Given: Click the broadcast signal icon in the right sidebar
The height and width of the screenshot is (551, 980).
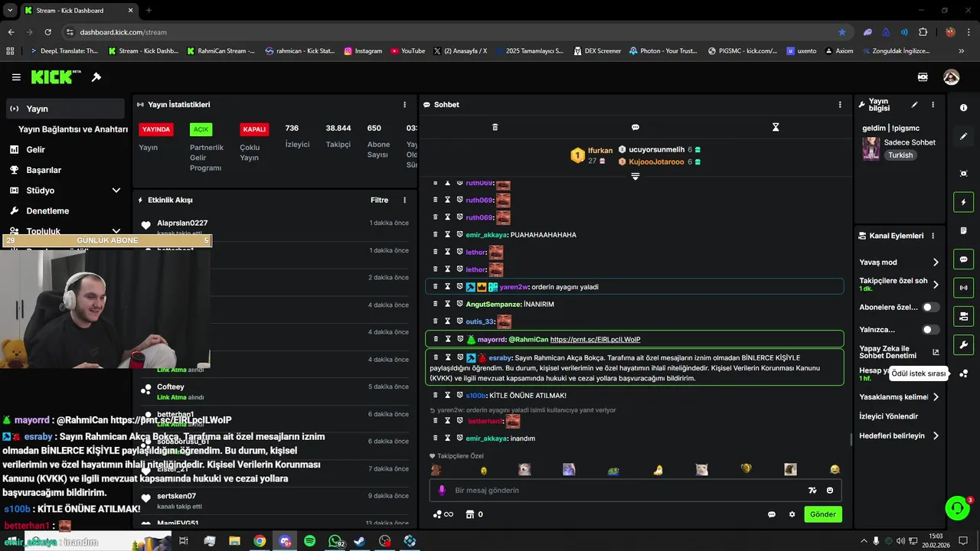Looking at the screenshot, I should coord(963,288).
